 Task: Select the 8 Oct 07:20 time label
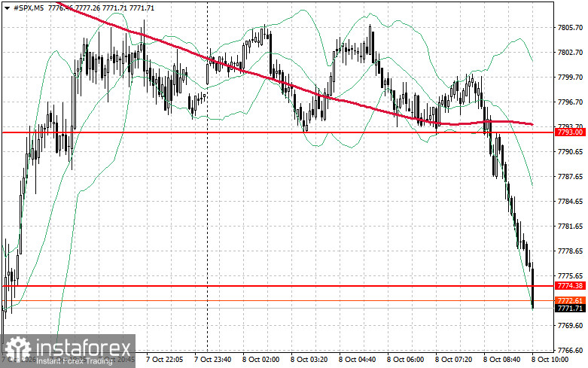coord(453,360)
